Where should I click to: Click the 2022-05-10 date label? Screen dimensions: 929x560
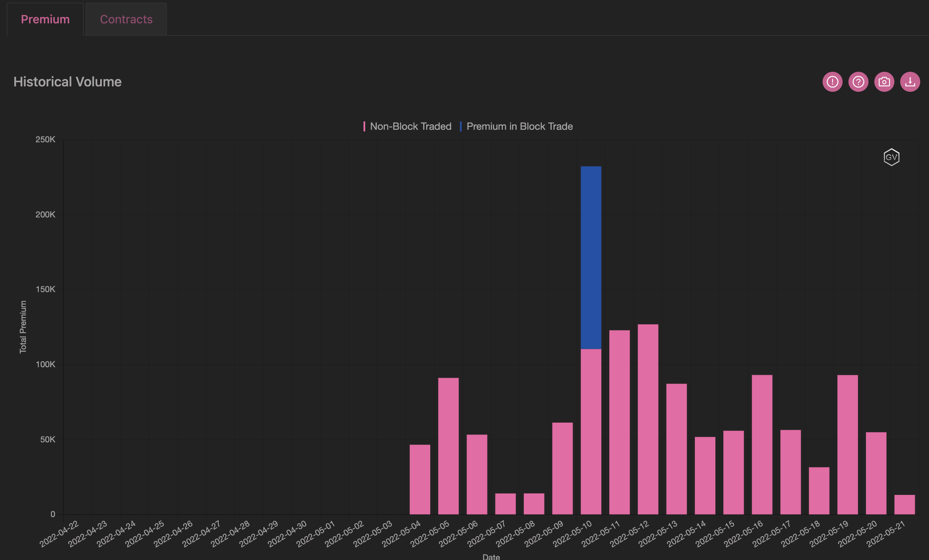click(572, 534)
